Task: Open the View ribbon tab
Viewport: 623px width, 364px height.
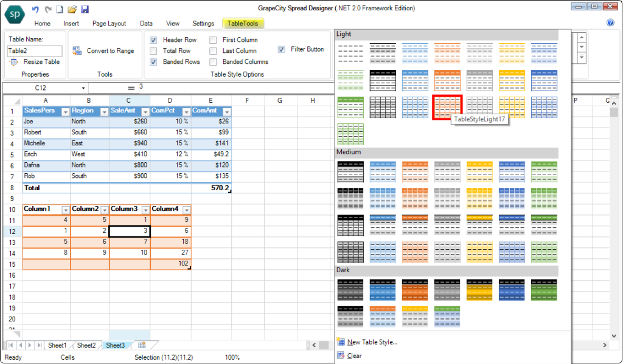Action: 173,24
